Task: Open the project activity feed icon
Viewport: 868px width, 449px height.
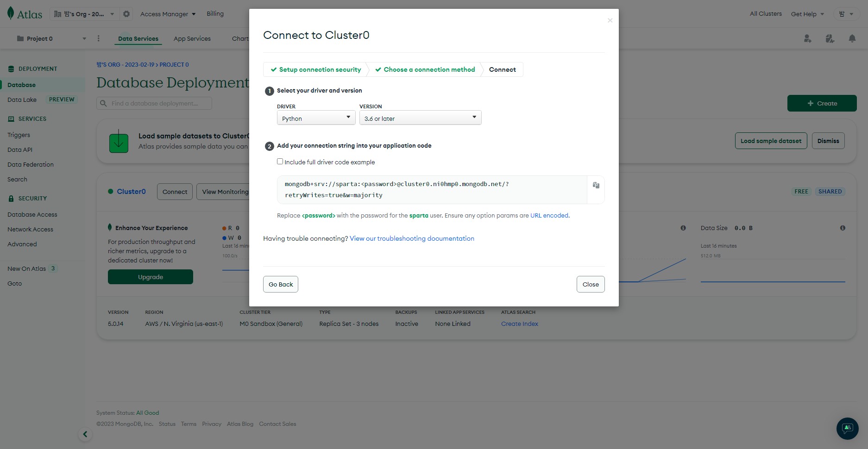Action: (830, 38)
